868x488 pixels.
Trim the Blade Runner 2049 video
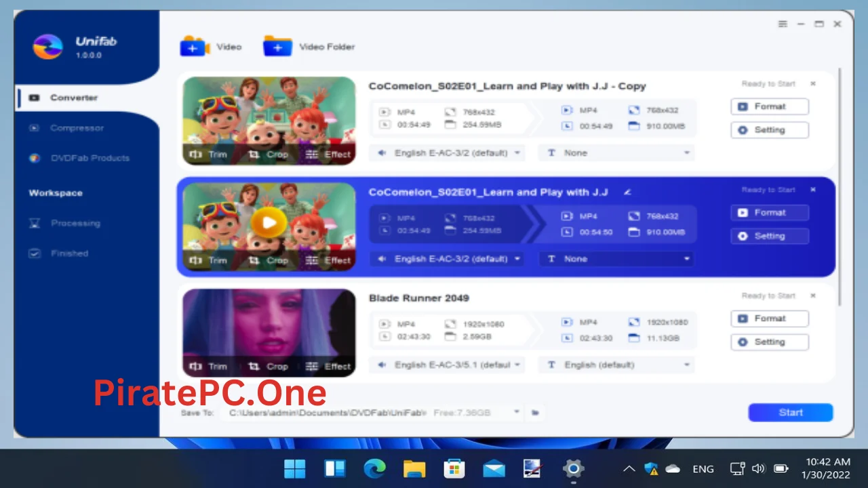pos(209,367)
